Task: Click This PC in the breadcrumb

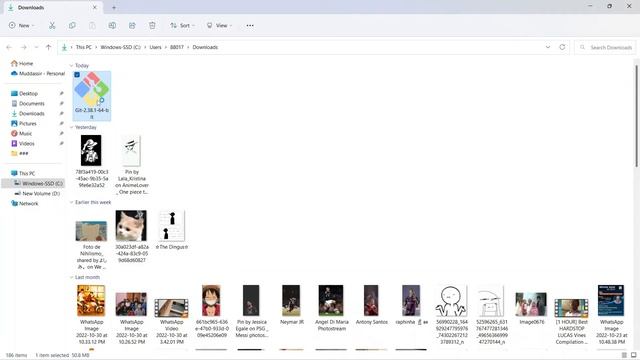Action: [x=84, y=47]
